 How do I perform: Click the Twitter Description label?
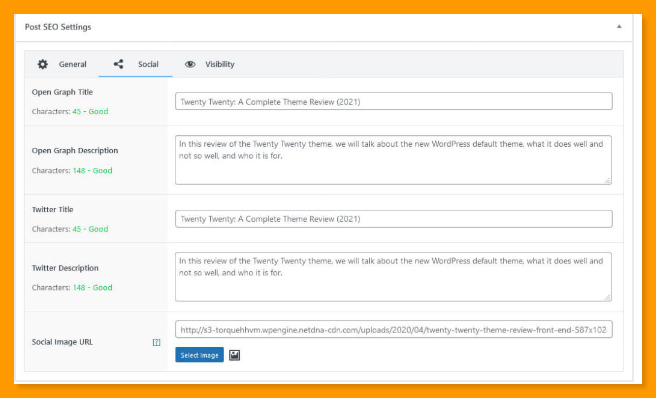(x=65, y=268)
